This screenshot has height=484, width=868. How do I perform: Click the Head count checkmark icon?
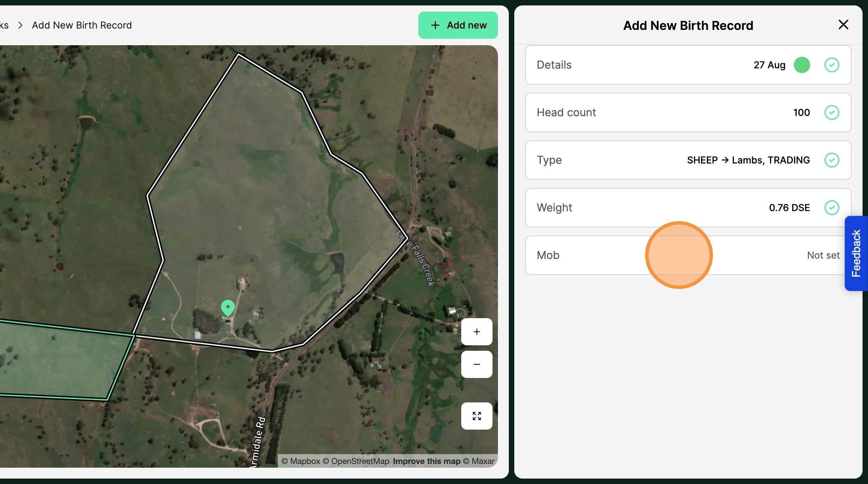click(832, 113)
